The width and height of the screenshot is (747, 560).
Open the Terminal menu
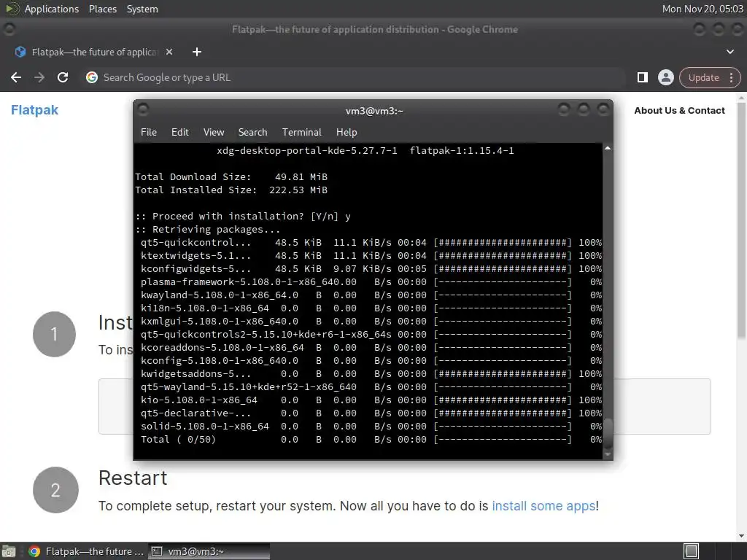(x=301, y=133)
